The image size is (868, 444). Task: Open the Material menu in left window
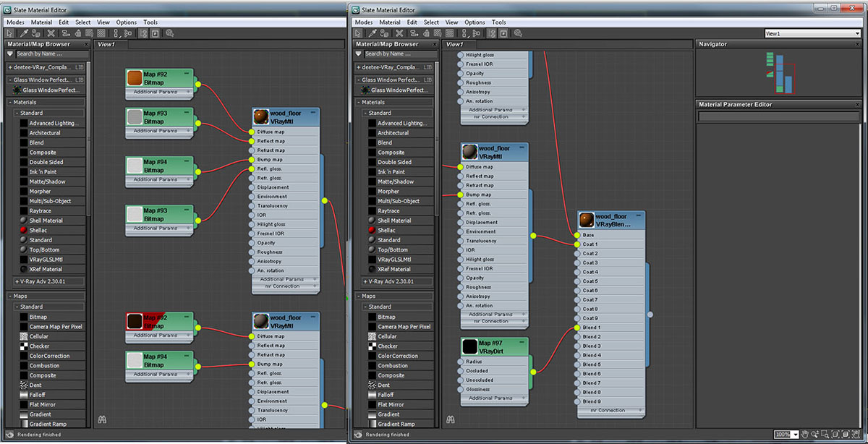pyautogui.click(x=41, y=22)
